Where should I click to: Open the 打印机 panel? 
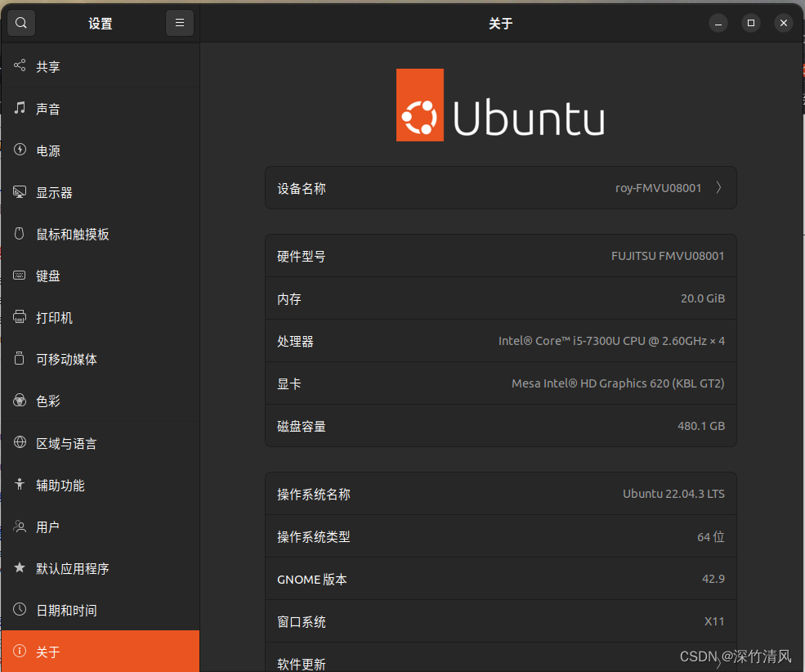pos(101,318)
